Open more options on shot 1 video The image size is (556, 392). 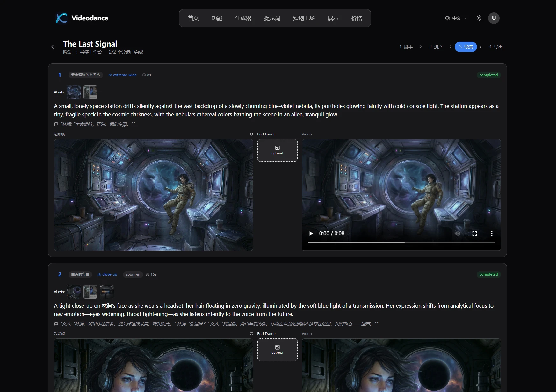[492, 233]
